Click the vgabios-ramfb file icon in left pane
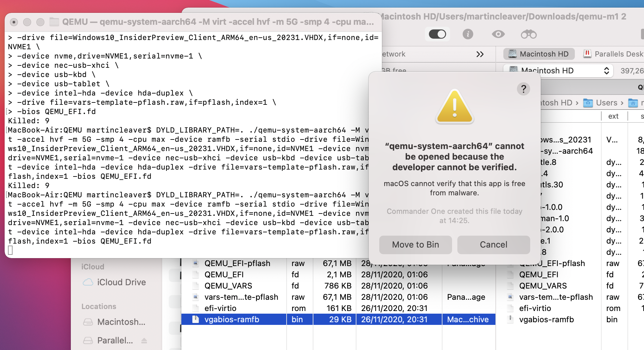 click(196, 319)
